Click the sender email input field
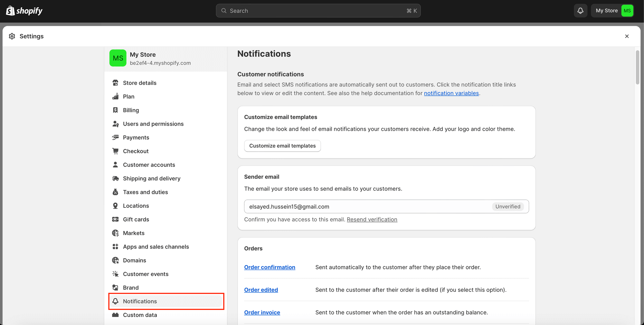Screen dimensions: 644x325 (367, 206)
